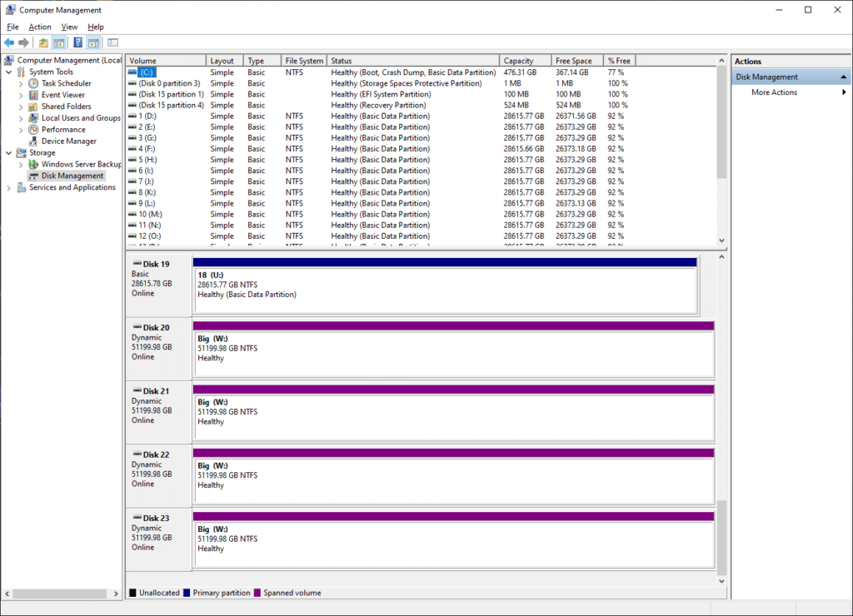Sort by the Status column header
The width and height of the screenshot is (853, 616).
(x=413, y=60)
